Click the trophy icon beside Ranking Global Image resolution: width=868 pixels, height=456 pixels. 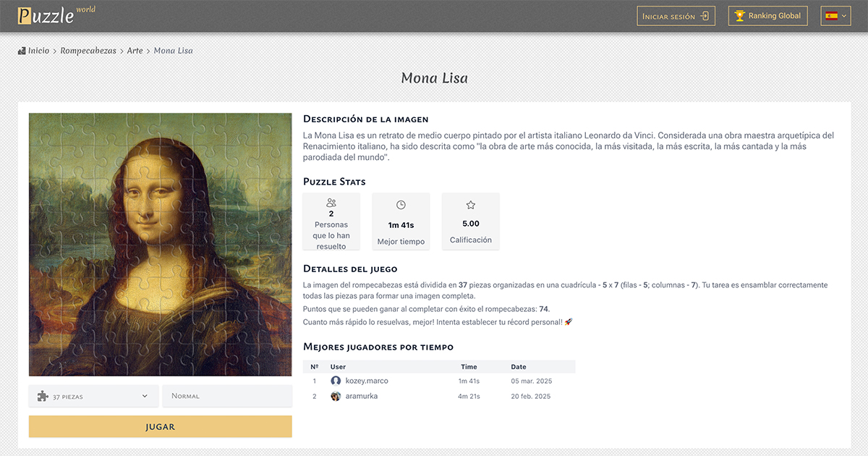(x=739, y=15)
